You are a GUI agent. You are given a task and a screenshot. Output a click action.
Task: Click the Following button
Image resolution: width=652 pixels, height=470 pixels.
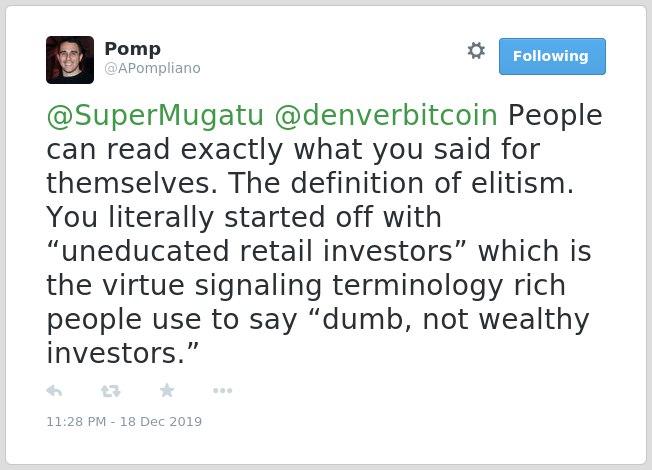pos(552,56)
